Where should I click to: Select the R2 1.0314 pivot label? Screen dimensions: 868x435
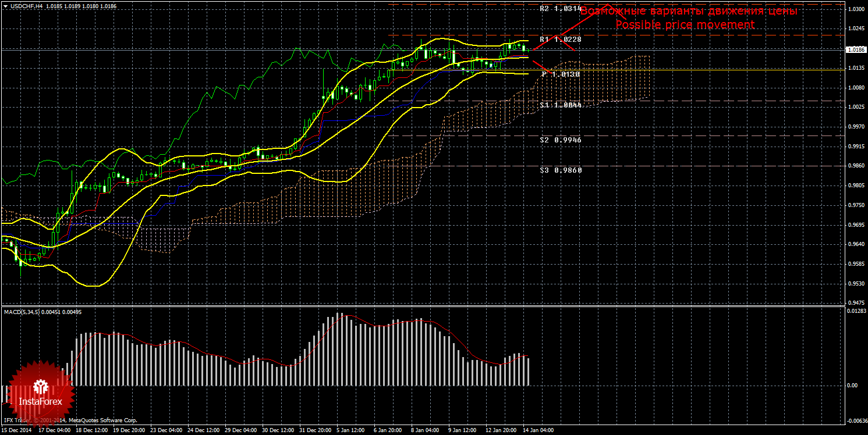click(x=560, y=9)
